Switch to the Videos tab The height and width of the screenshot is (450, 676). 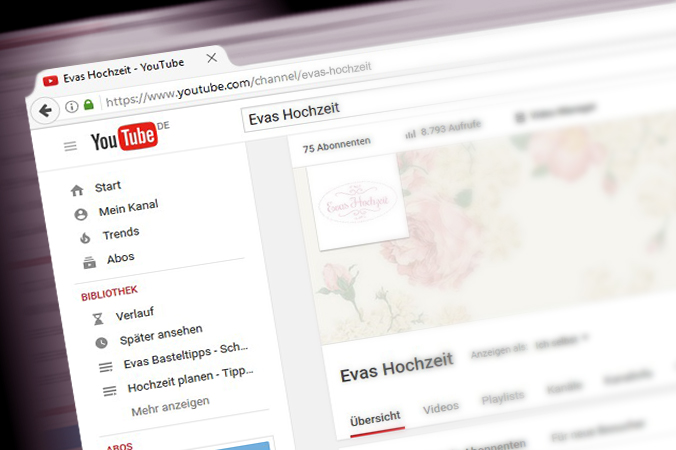[441, 407]
